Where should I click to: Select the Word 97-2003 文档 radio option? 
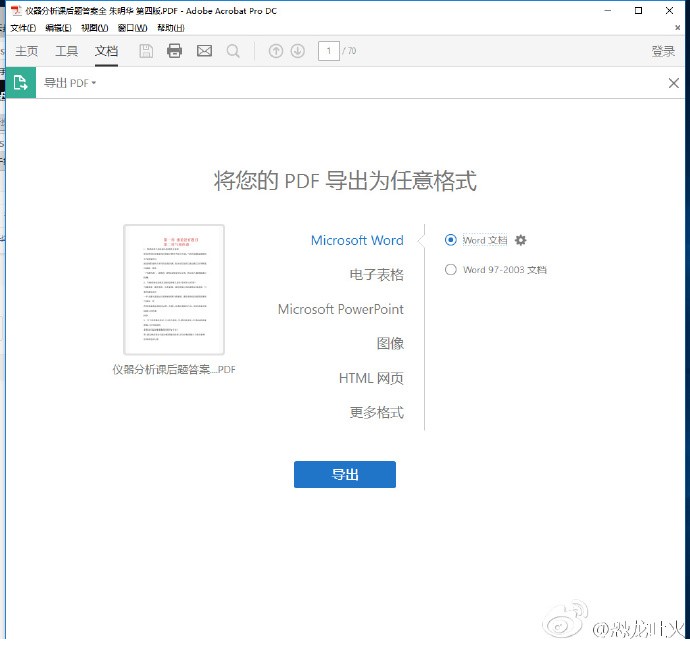pos(451,269)
